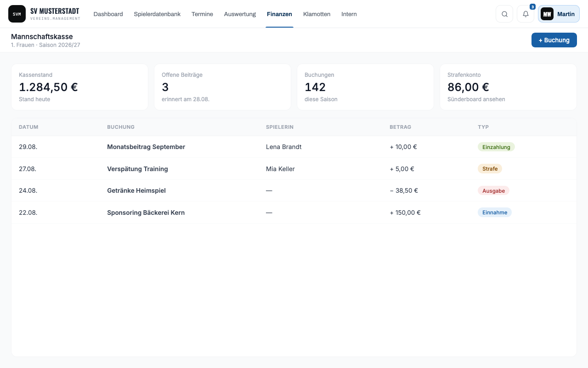Click player name Lena Brandt
This screenshot has width=588, height=368.
[x=283, y=147]
